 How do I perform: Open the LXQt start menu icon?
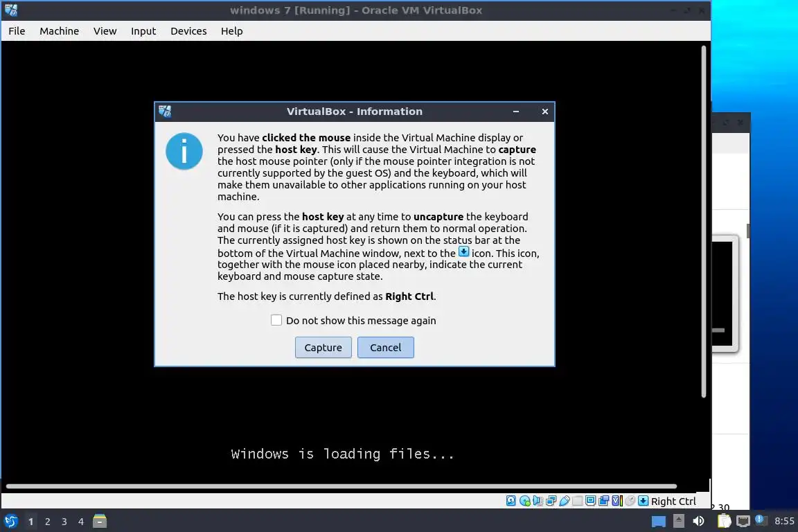tap(10, 522)
